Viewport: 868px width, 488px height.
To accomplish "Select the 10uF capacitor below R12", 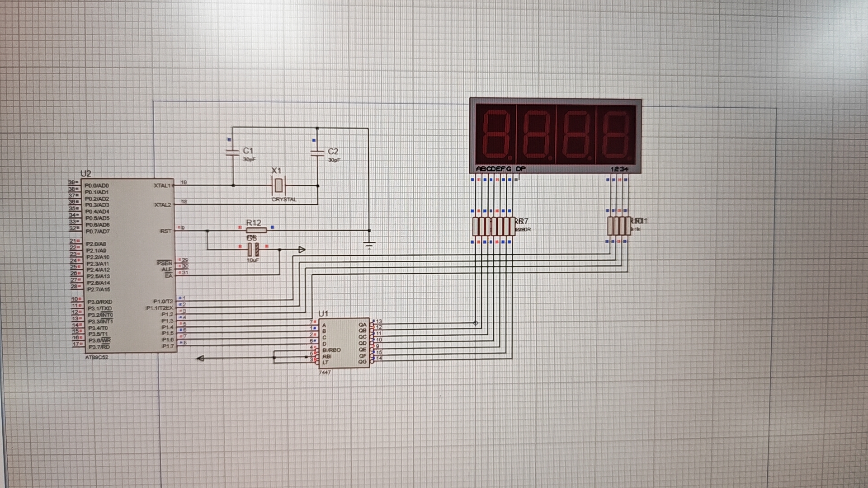I will 253,249.
